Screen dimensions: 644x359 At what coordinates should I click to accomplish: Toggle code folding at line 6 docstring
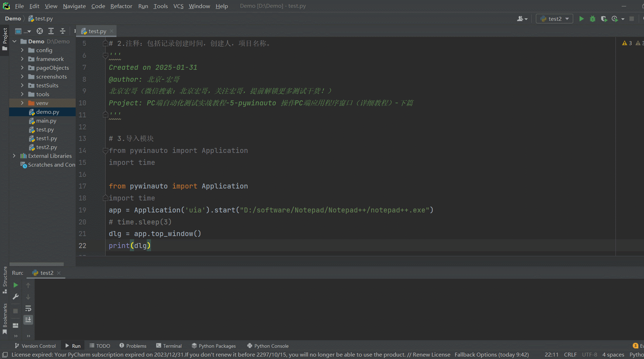point(105,55)
